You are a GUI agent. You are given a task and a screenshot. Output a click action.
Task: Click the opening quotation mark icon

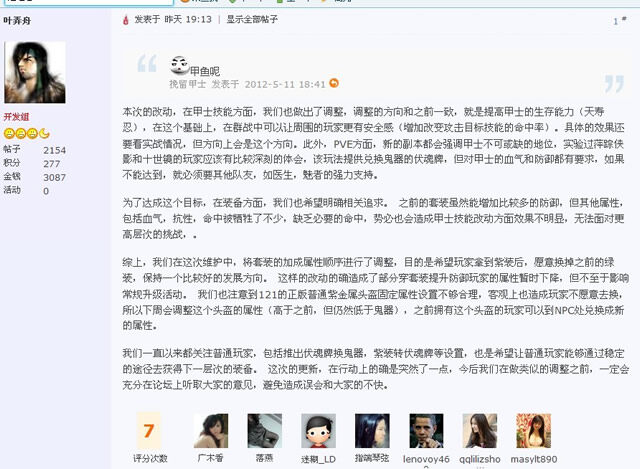pos(147,63)
